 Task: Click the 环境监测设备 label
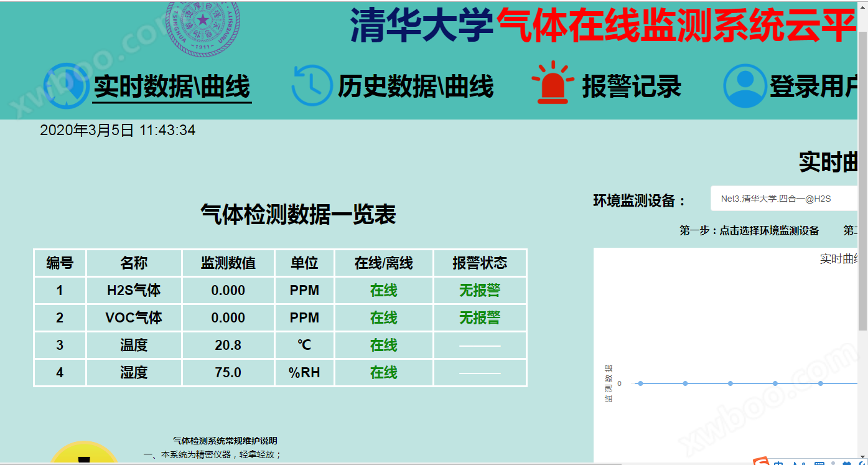639,201
